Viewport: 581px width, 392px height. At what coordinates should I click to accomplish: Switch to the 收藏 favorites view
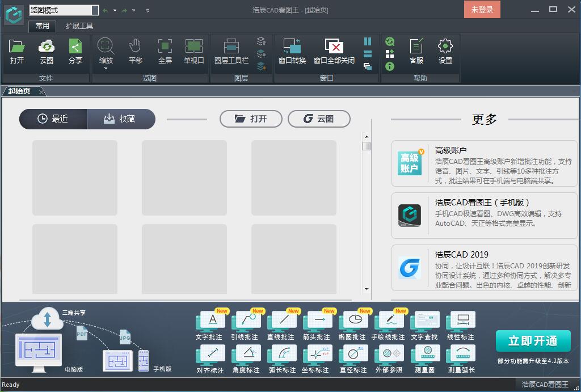point(121,119)
